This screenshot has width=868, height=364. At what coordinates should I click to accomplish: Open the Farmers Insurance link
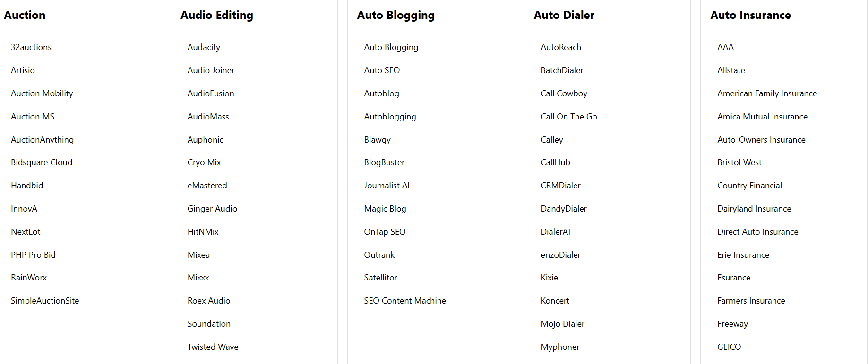751,300
